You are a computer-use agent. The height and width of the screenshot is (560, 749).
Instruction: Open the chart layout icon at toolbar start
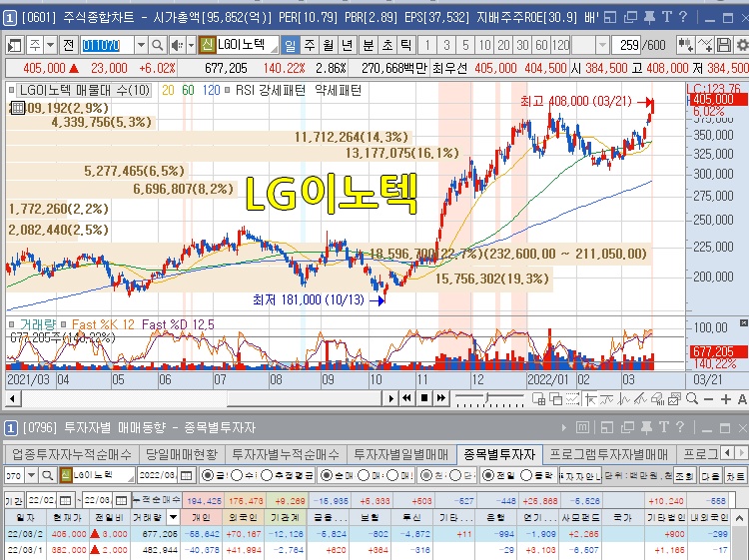click(x=14, y=46)
